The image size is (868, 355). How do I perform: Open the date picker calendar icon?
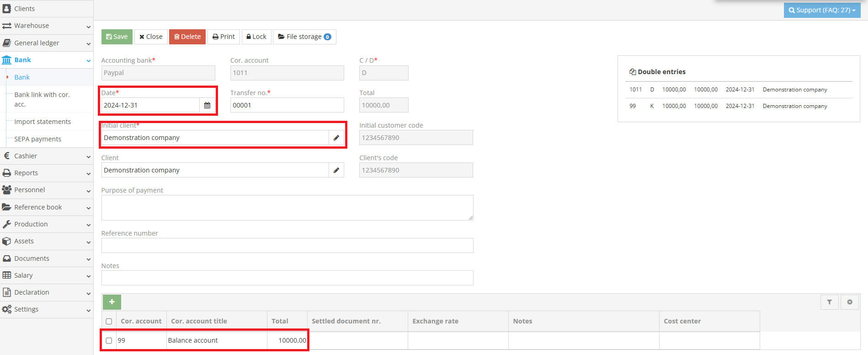tap(207, 105)
